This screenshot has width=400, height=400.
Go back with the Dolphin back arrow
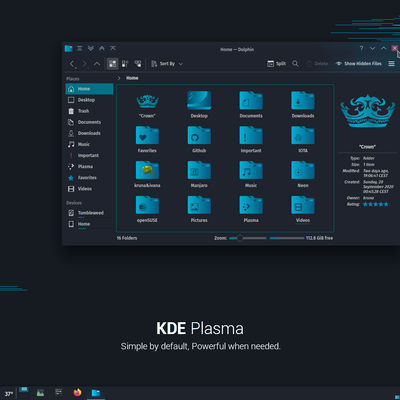72,64
